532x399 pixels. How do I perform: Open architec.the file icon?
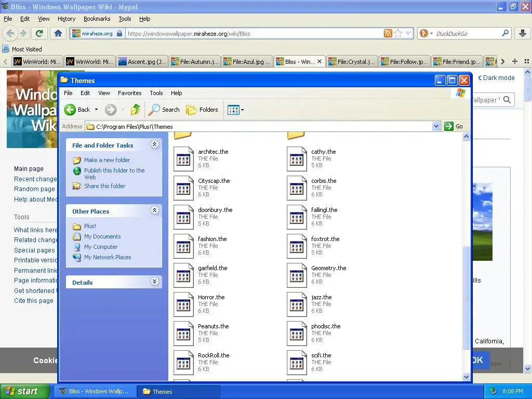(183, 159)
